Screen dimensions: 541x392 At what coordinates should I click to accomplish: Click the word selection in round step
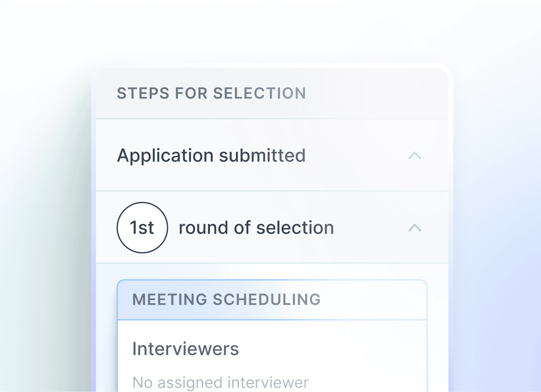click(x=295, y=228)
